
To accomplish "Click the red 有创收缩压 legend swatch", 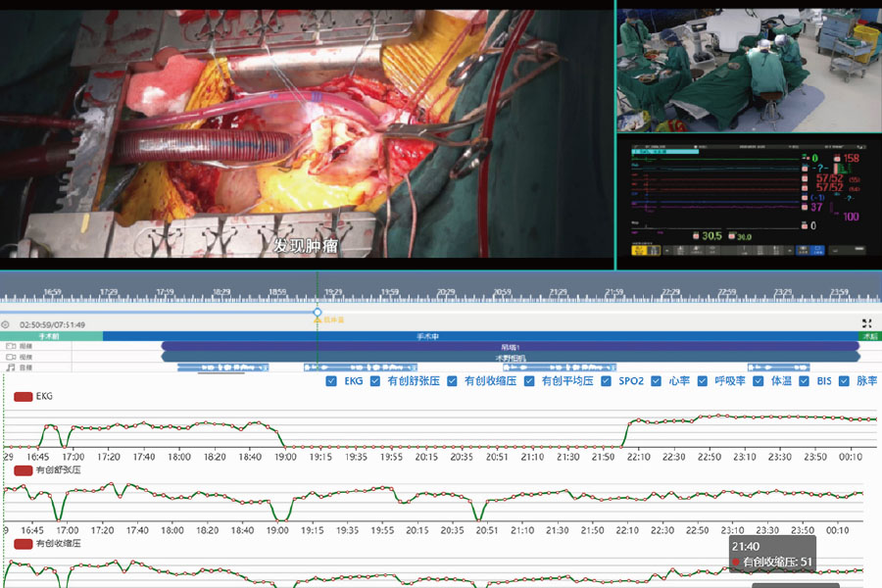I will point(24,544).
